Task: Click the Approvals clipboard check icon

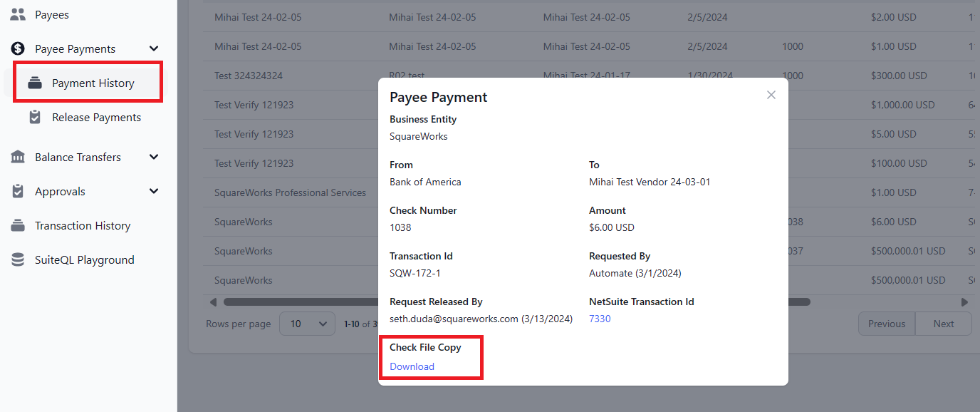Action: coord(18,192)
